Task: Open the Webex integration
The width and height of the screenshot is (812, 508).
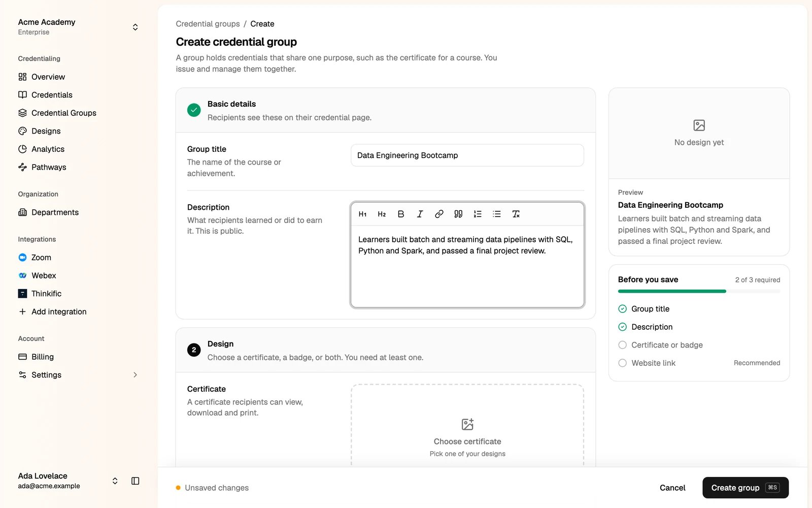Action: tap(79, 275)
